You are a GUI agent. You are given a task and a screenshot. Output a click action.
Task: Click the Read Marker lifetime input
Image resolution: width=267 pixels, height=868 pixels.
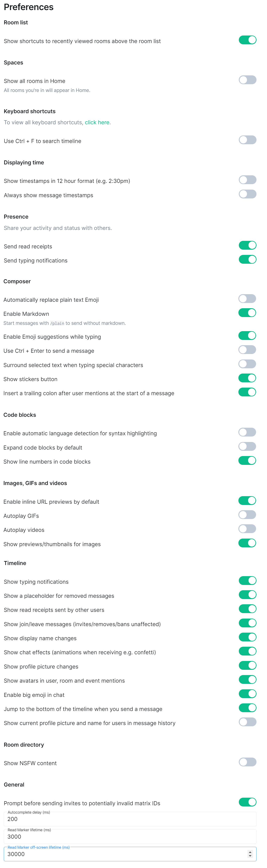tap(130, 837)
